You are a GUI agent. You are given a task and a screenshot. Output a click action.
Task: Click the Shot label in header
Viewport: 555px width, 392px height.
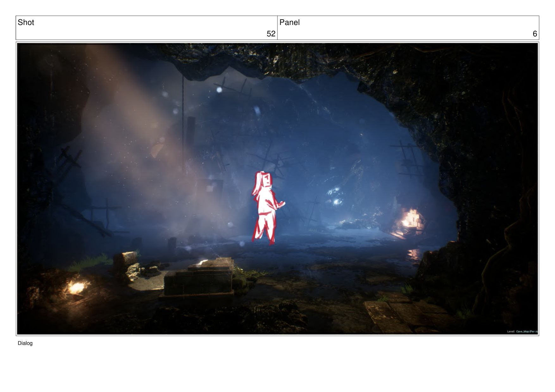tap(26, 22)
